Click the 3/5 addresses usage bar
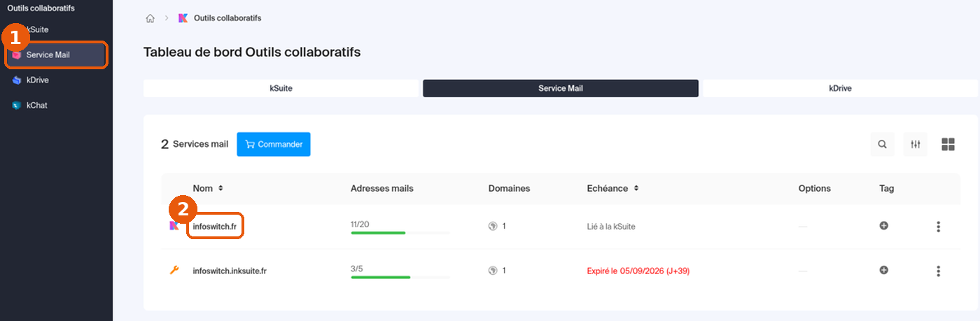The height and width of the screenshot is (321, 980). [400, 277]
